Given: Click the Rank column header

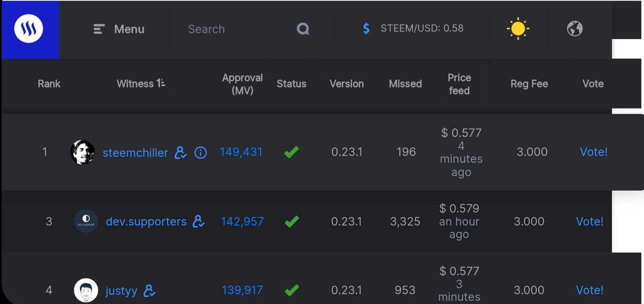Looking at the screenshot, I should pyautogui.click(x=49, y=84).
